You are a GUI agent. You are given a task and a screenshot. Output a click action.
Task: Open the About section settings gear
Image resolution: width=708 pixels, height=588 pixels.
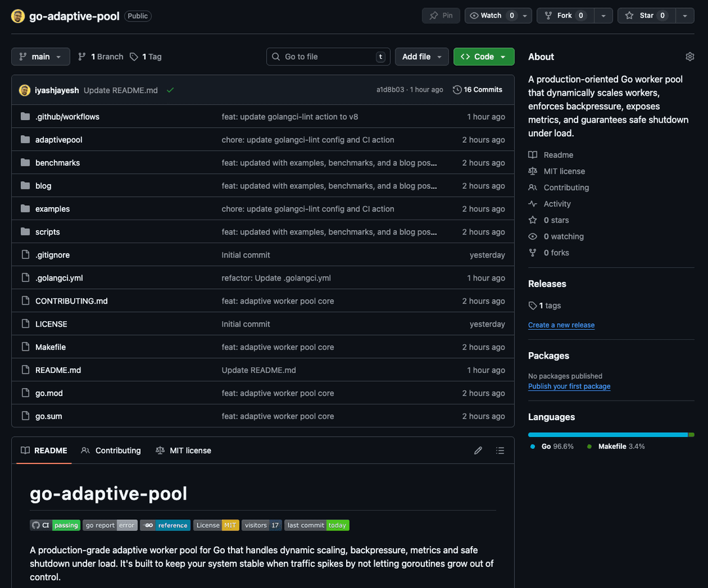pos(690,56)
